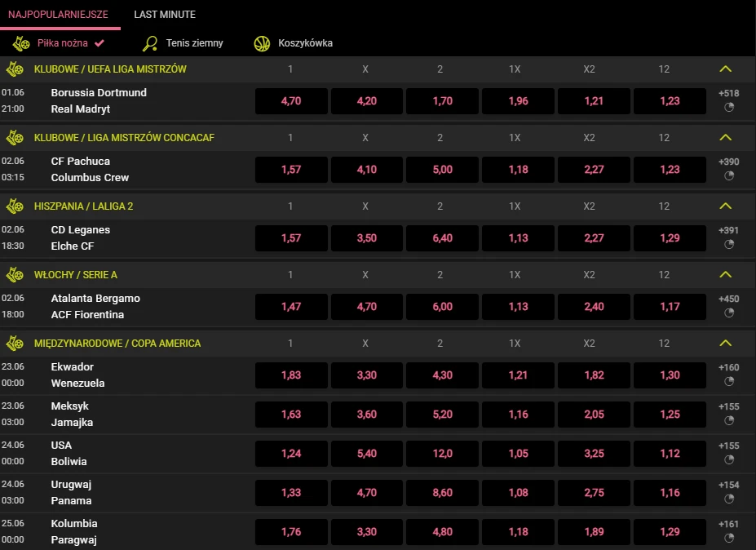The width and height of the screenshot is (756, 550).
Task: Select the tennis racket icon for Tenis ziemny
Action: coord(150,43)
